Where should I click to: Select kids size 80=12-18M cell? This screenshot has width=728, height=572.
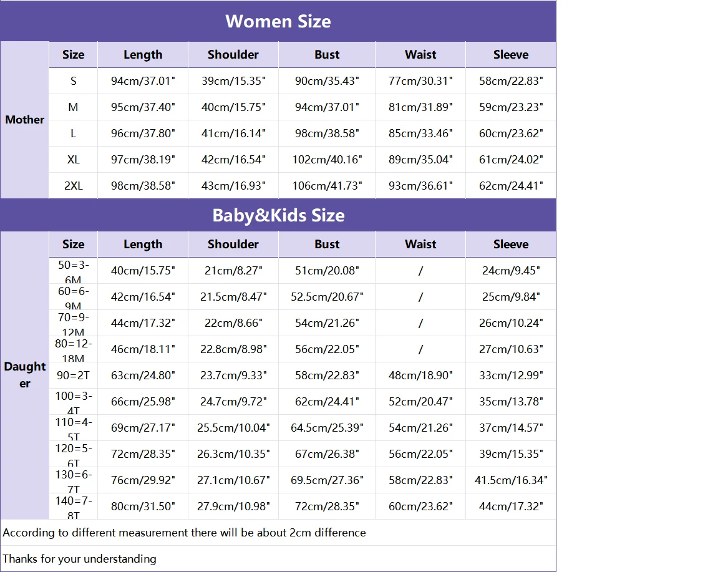(x=74, y=349)
